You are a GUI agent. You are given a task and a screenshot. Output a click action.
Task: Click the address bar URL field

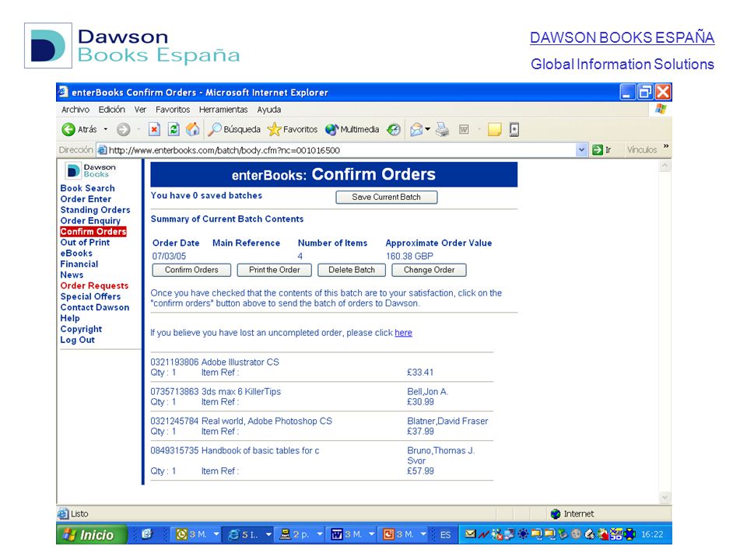(336, 150)
